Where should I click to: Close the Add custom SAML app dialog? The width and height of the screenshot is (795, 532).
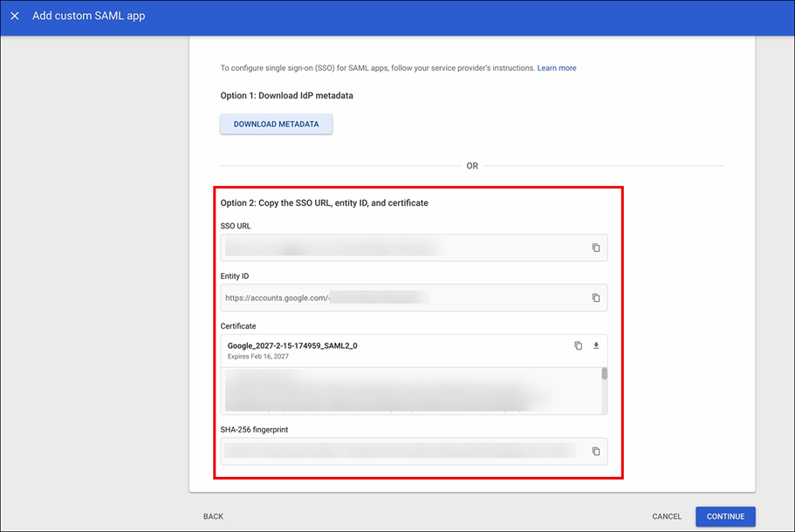coord(14,16)
